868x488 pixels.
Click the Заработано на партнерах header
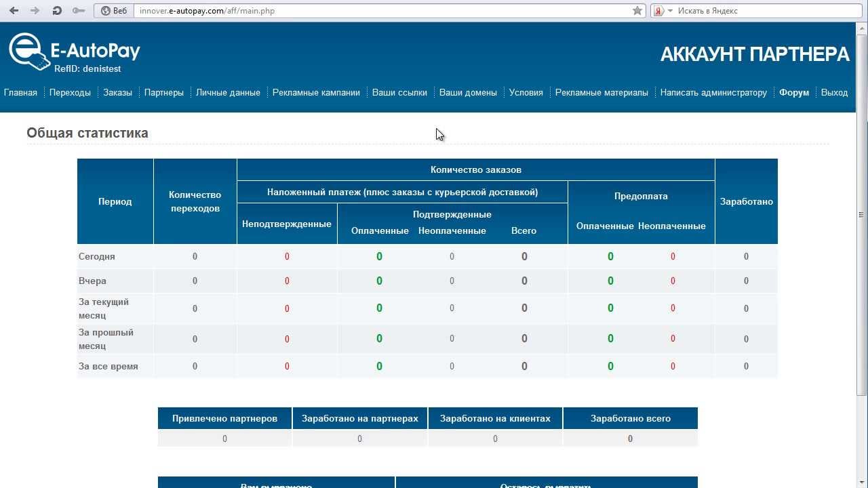point(360,418)
